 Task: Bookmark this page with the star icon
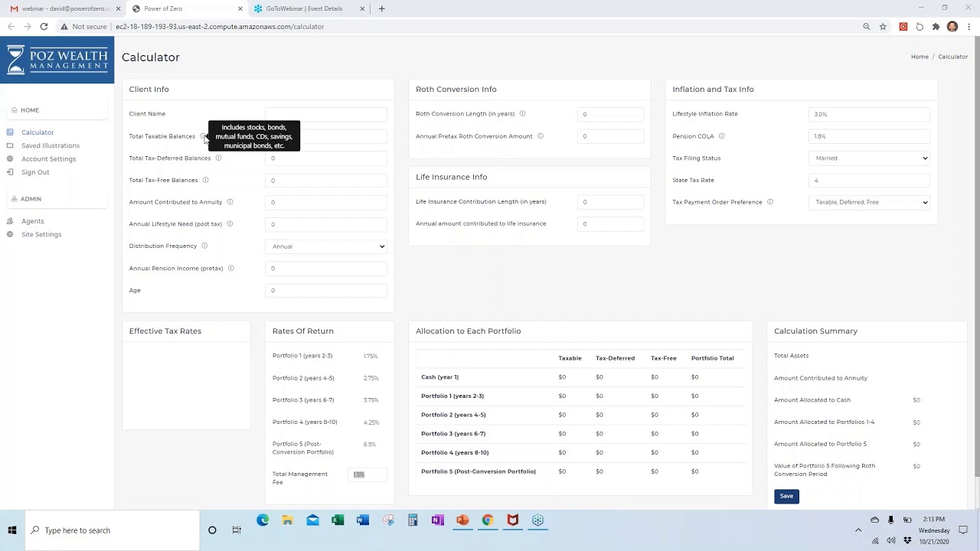[x=883, y=26]
